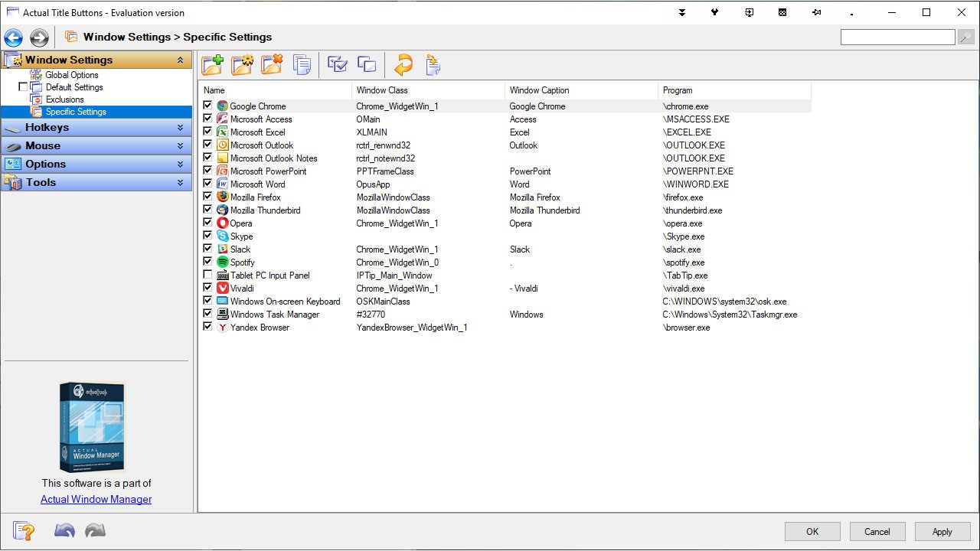The image size is (980, 551).
Task: Uncheck the Microsoft Excel entry
Action: (207, 132)
